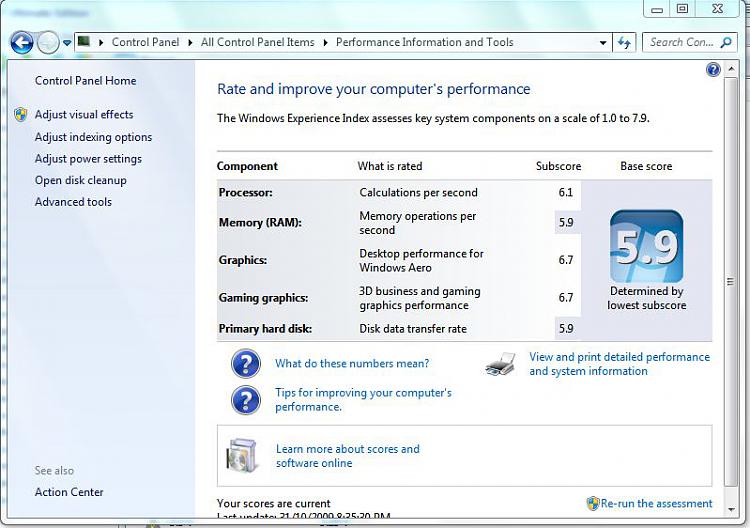The image size is (750, 528).
Task: Click the scrollbar up arrow
Action: (731, 69)
